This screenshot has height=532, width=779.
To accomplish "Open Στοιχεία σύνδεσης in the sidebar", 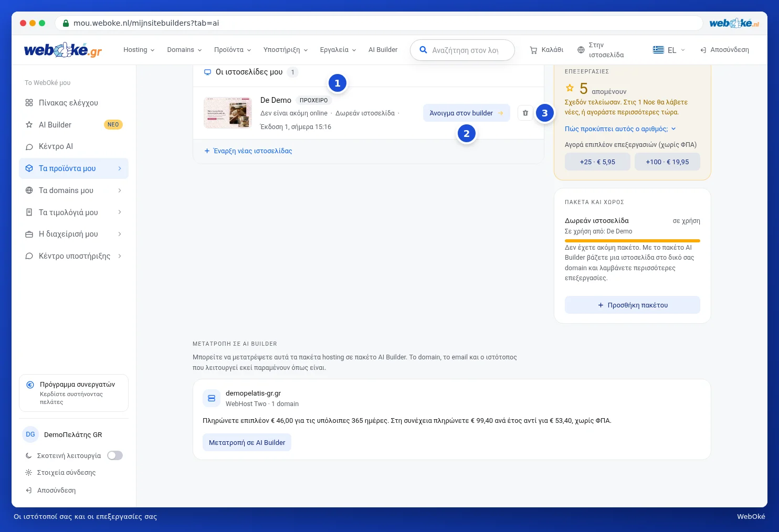I will point(66,473).
